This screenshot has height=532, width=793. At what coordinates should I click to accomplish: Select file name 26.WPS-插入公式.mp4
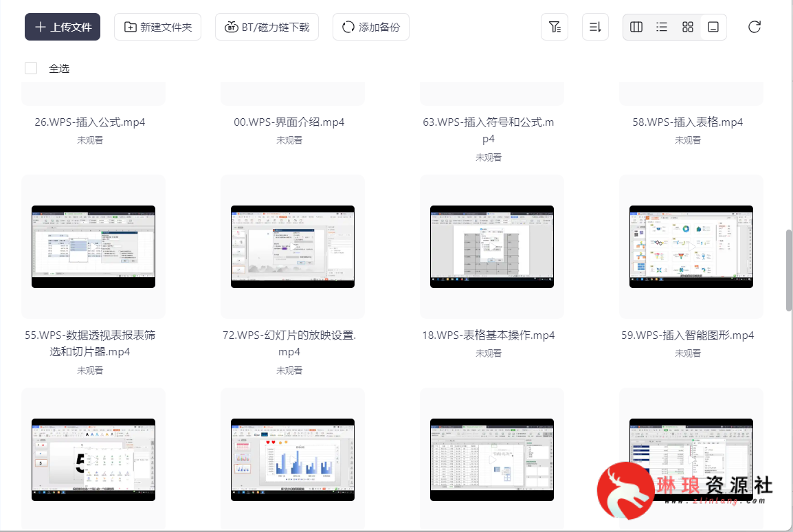(90, 122)
